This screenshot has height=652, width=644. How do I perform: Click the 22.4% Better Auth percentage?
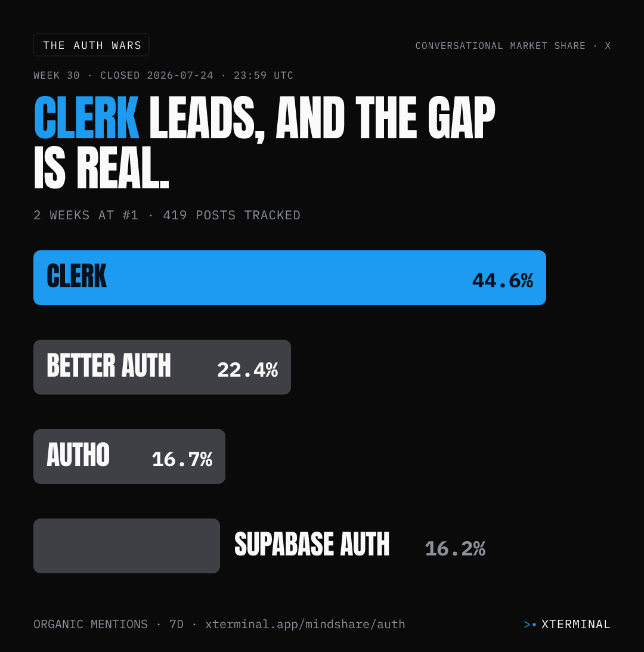coord(247,370)
